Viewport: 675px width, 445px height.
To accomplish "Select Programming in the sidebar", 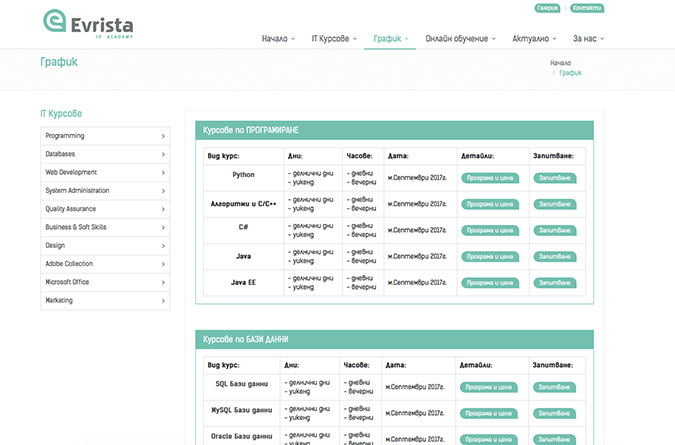I will [x=105, y=136].
